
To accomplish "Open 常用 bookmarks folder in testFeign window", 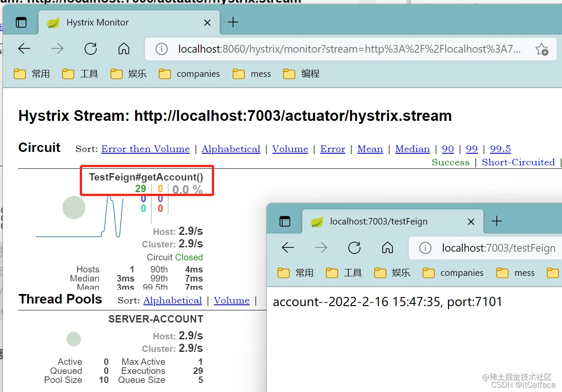I will pyautogui.click(x=296, y=273).
